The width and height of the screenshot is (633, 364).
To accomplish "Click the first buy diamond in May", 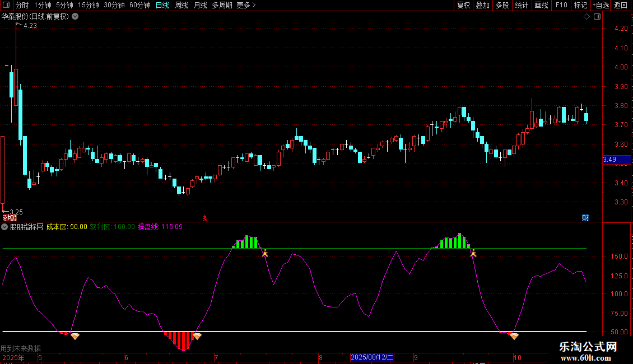I will click(x=75, y=336).
